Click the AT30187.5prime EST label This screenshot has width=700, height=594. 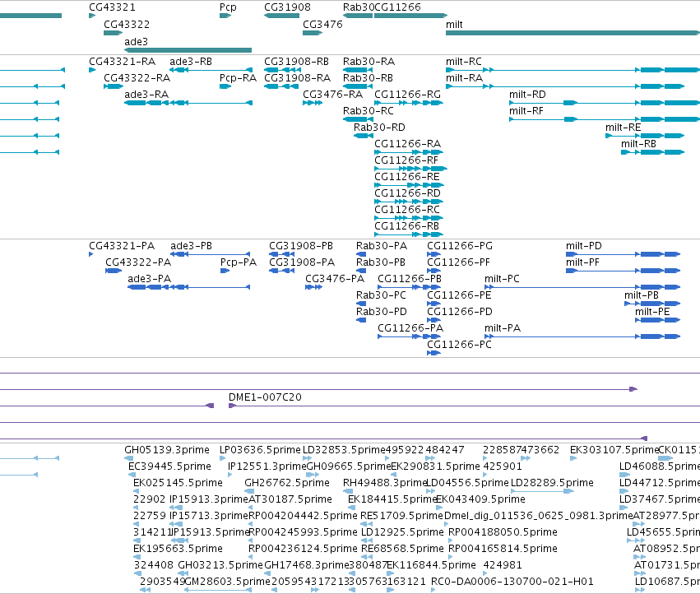click(290, 499)
